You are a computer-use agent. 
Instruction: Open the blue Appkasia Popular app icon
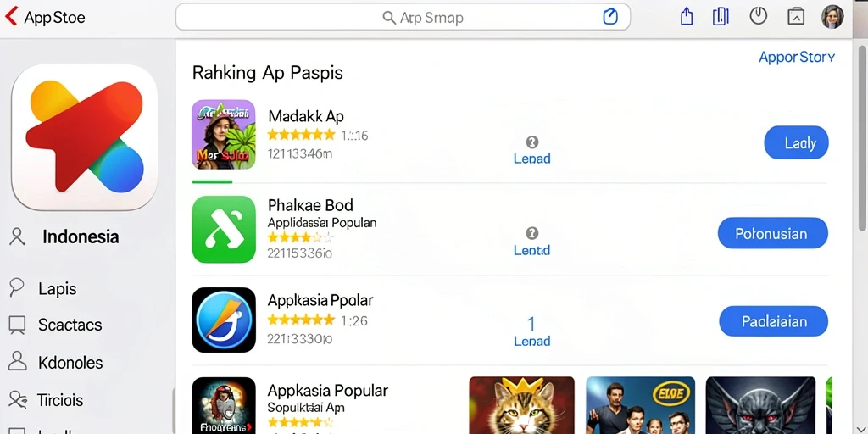coord(224,320)
